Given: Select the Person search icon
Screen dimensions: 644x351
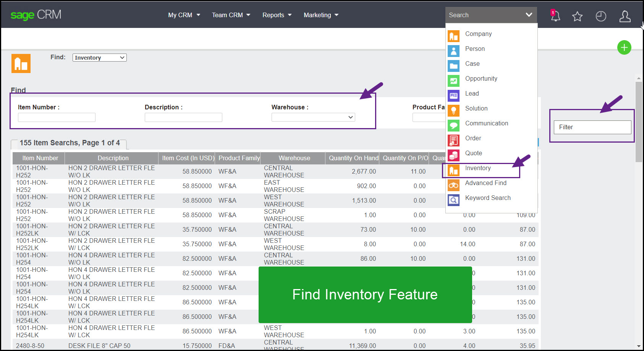Looking at the screenshot, I should tap(453, 51).
